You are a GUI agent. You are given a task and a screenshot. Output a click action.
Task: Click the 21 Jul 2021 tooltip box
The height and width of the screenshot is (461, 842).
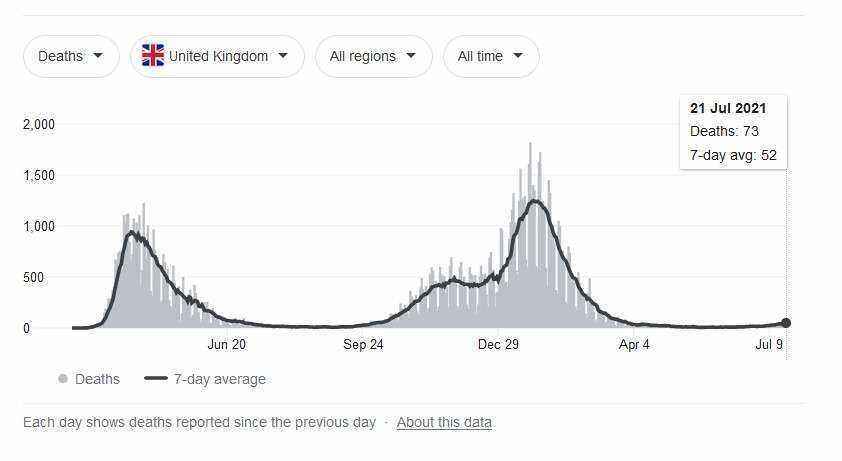[x=734, y=132]
